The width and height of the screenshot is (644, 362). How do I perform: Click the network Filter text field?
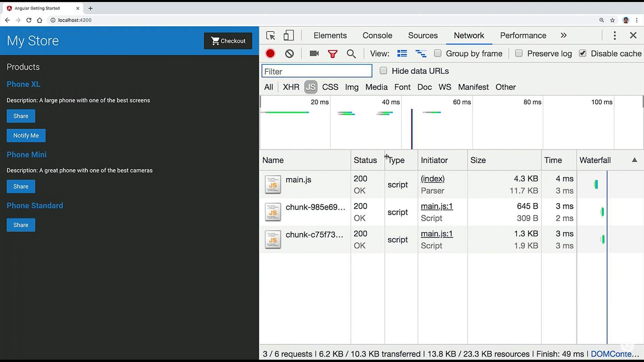pos(317,71)
